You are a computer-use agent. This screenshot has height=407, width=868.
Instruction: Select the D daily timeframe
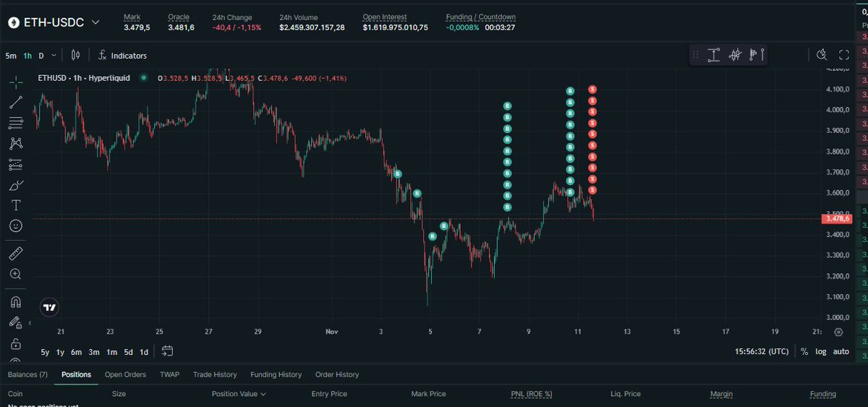point(41,56)
